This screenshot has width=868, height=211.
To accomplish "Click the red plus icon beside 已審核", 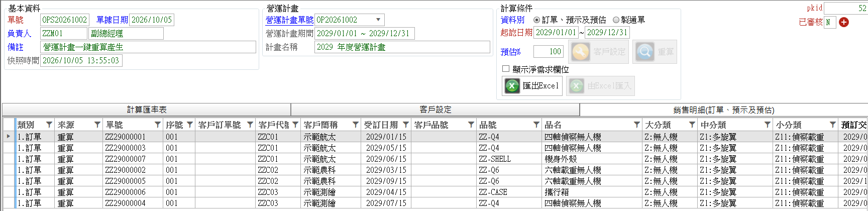I will (844, 22).
